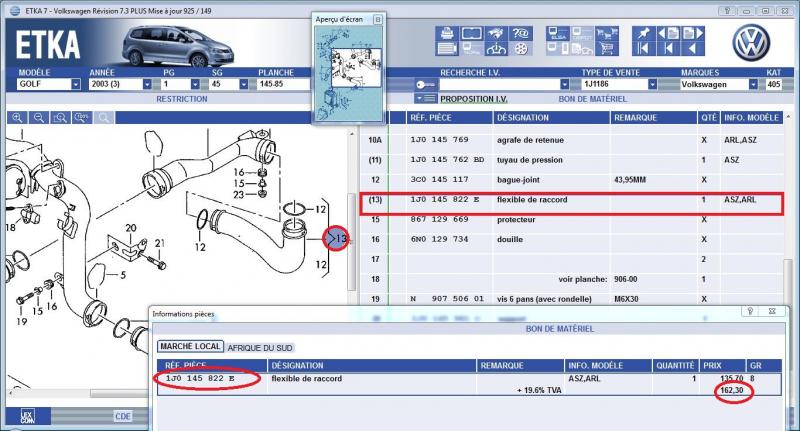The width and height of the screenshot is (800, 431).
Task: Click callout number 20 in the diagram
Action: click(x=131, y=228)
